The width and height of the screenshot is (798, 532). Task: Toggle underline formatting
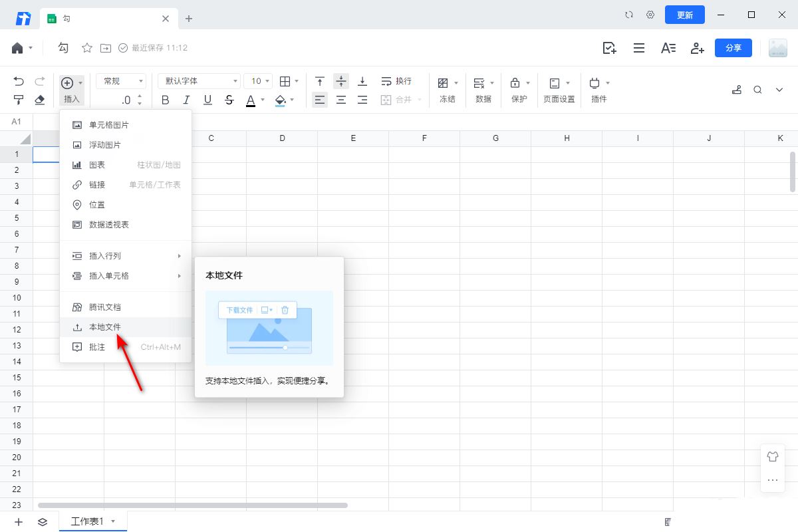[x=207, y=100]
